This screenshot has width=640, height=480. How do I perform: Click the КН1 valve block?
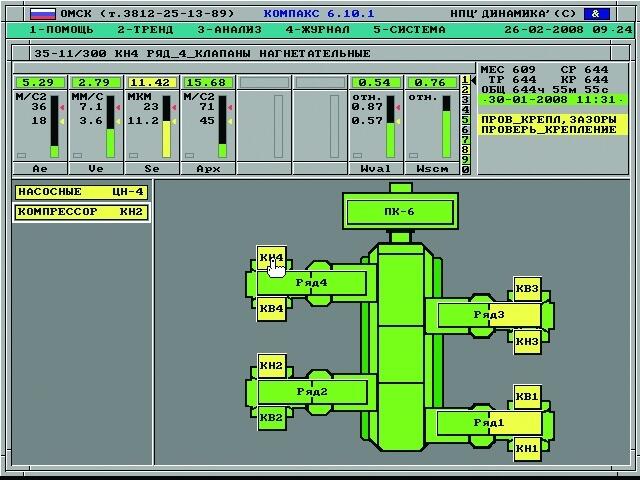(527, 449)
